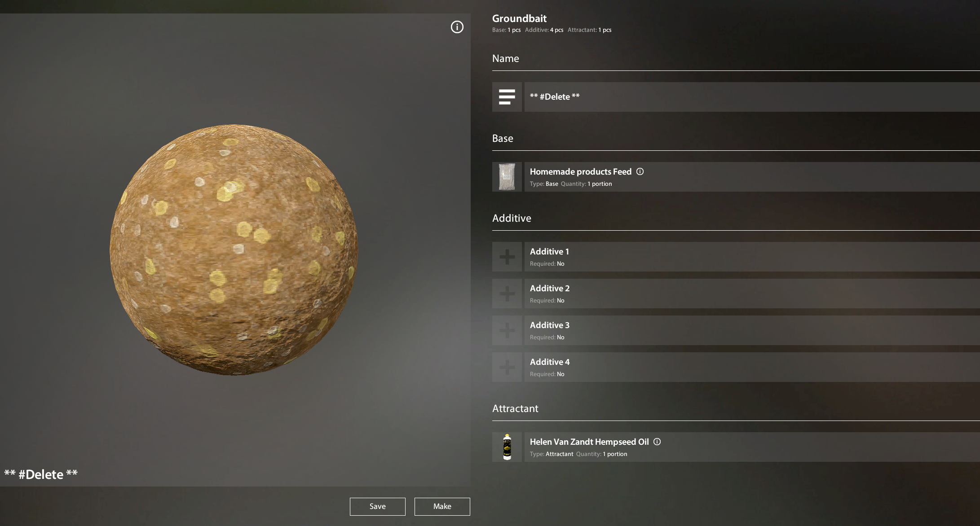
Task: Open info for Homemade products Feed
Action: coord(640,171)
